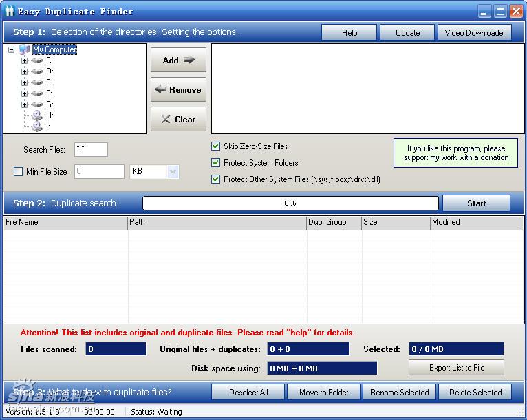Expand the G: drive node

[x=24, y=104]
